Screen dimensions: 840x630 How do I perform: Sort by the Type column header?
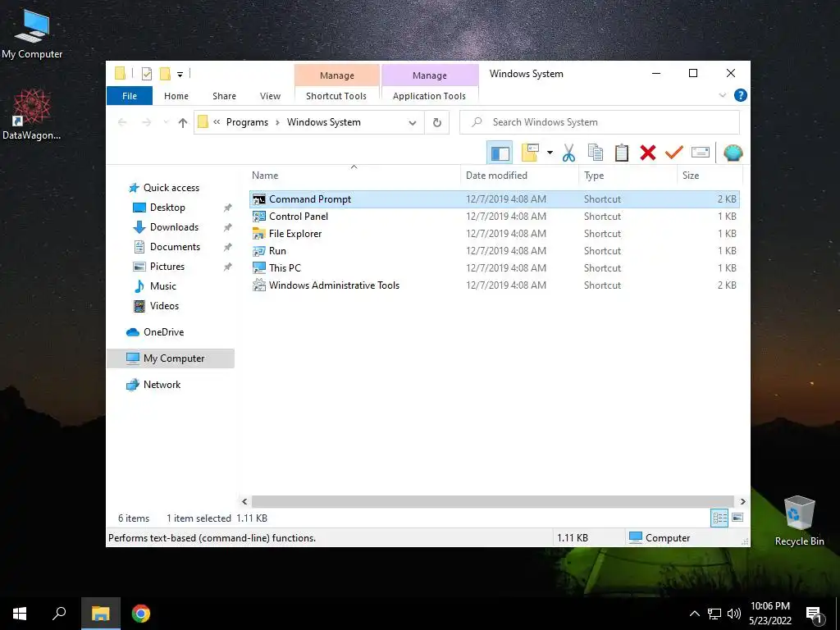(628, 176)
